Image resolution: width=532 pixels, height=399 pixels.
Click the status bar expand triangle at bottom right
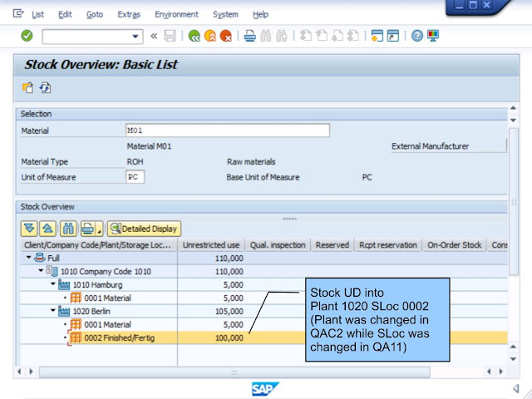516,388
